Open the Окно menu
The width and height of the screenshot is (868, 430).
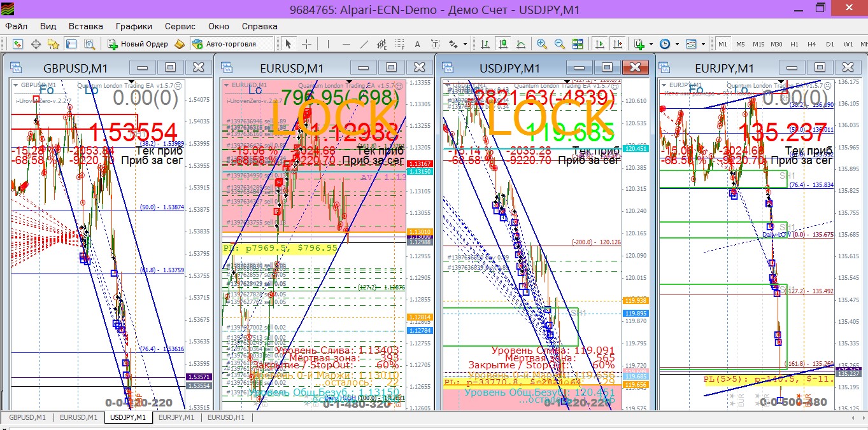[218, 26]
